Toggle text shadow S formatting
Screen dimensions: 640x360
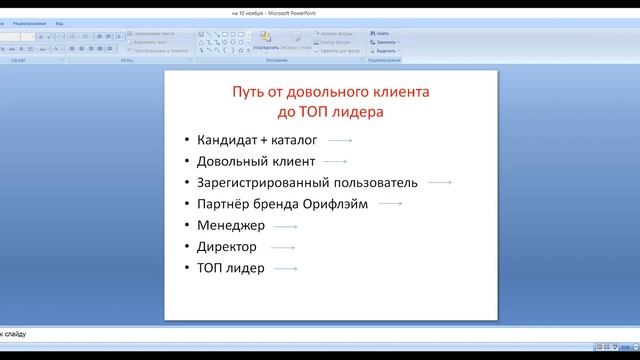click(21, 49)
